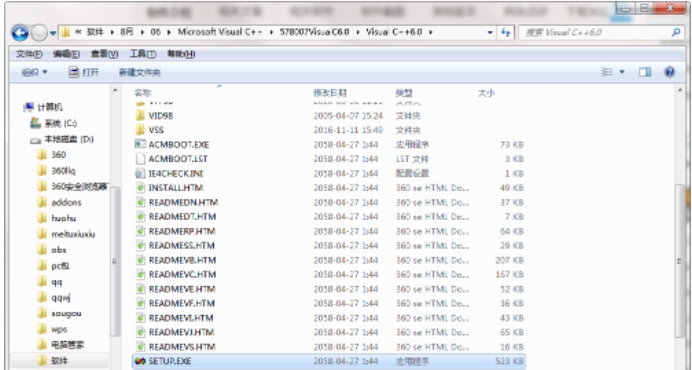The width and height of the screenshot is (692, 370).
Task: Select the INSTALL.HTM file icon
Action: click(140, 188)
